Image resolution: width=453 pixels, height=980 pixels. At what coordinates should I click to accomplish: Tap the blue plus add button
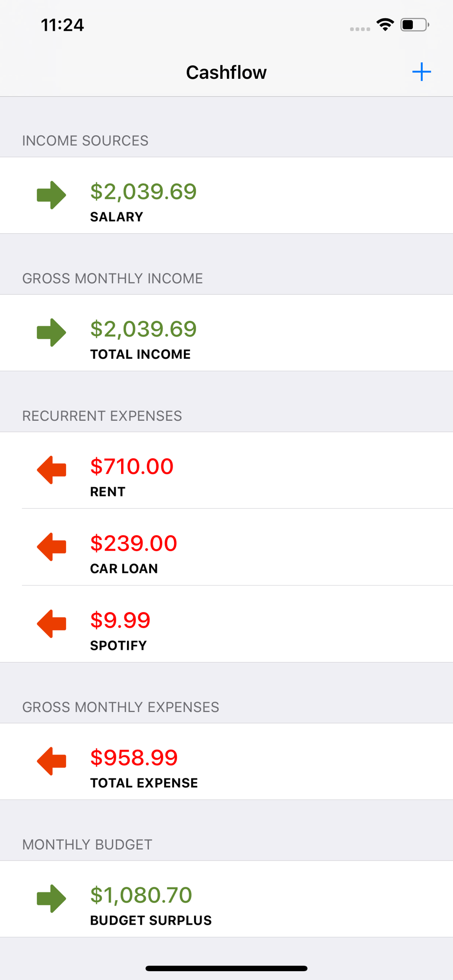point(421,72)
